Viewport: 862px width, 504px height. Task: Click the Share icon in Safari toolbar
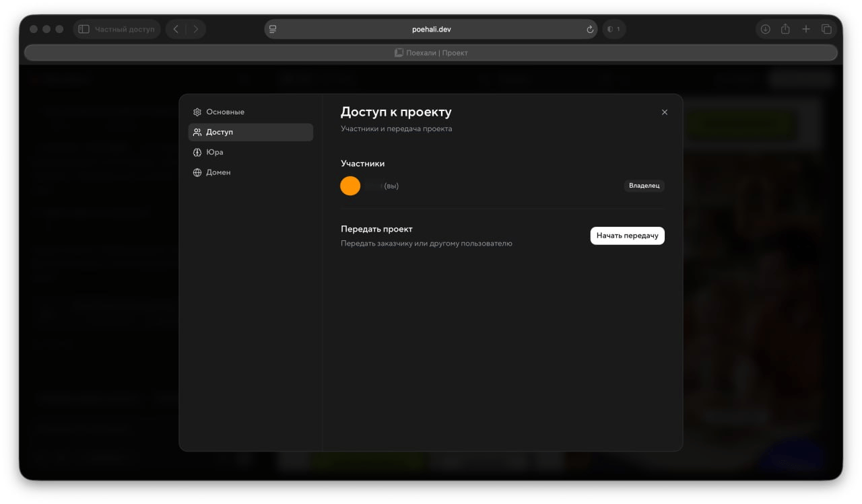tap(785, 29)
